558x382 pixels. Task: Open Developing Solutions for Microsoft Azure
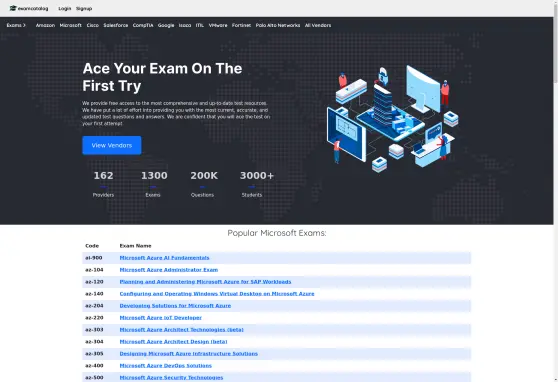[x=175, y=306]
